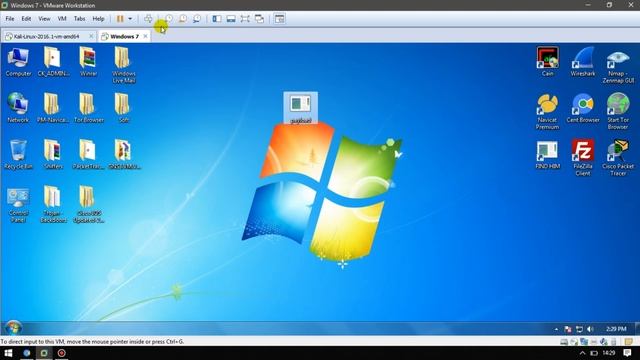The image size is (640, 360).
Task: Take a snapshot of this VM
Action: pos(169,19)
